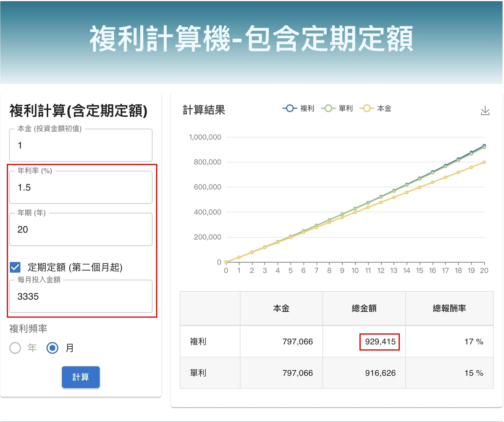Image resolution: width=504 pixels, height=422 pixels.
Task: Select 年 compounding frequency radio
Action: [16, 348]
